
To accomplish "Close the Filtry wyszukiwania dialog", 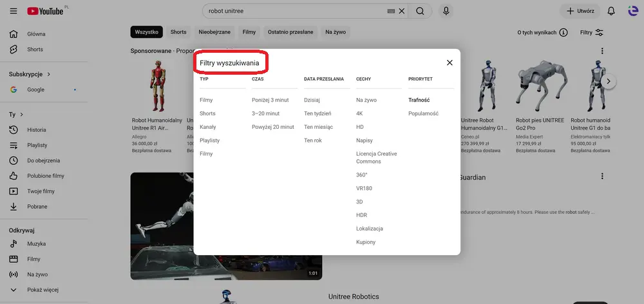I will pos(450,62).
